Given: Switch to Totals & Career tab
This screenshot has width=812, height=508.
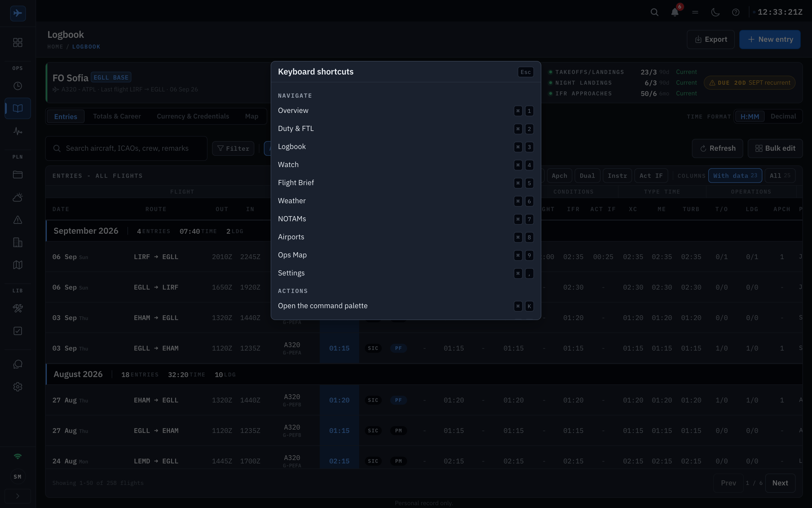Looking at the screenshot, I should click(x=117, y=117).
